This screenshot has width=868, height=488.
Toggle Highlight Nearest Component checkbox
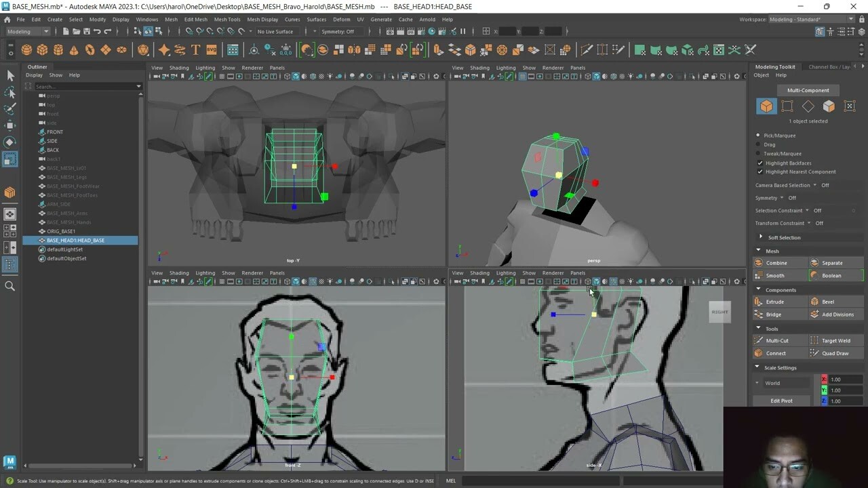pos(761,171)
